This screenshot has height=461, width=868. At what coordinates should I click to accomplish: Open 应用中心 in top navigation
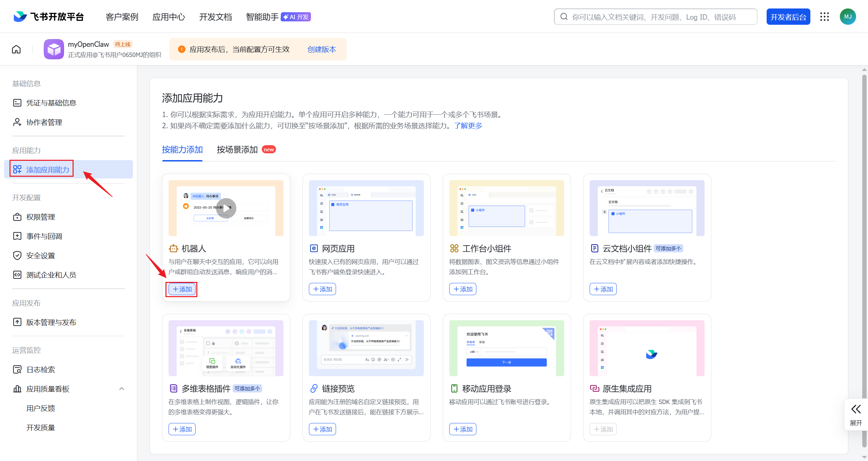point(169,17)
